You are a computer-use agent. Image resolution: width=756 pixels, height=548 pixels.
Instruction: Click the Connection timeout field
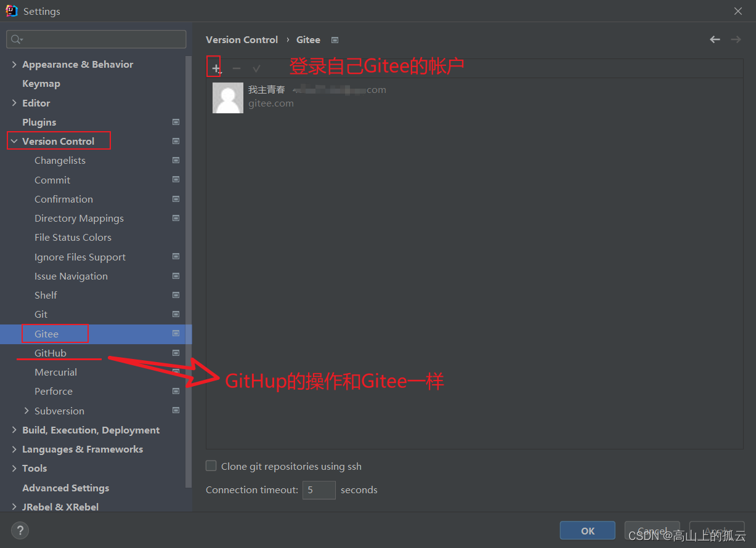click(x=319, y=490)
